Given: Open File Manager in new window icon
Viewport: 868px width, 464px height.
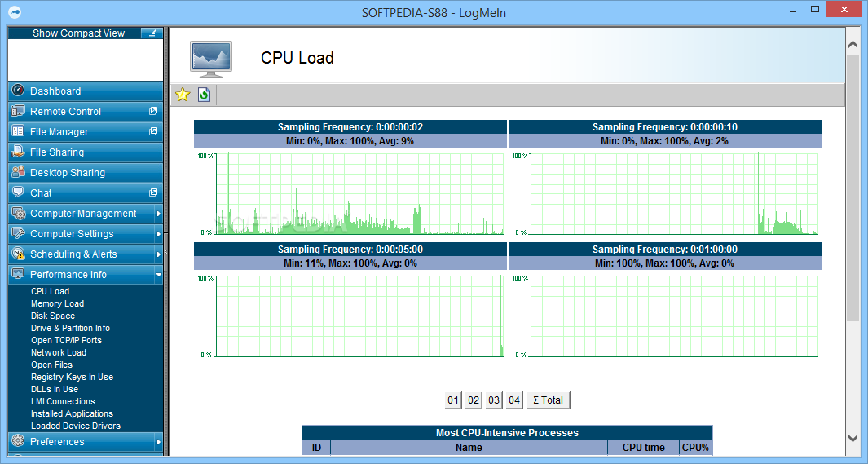Looking at the screenshot, I should pyautogui.click(x=153, y=131).
